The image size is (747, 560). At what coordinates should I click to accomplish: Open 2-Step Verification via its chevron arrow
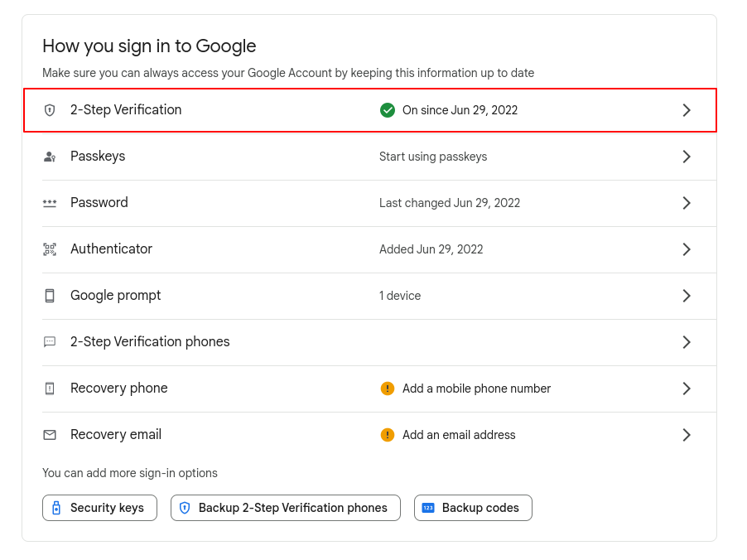(686, 110)
